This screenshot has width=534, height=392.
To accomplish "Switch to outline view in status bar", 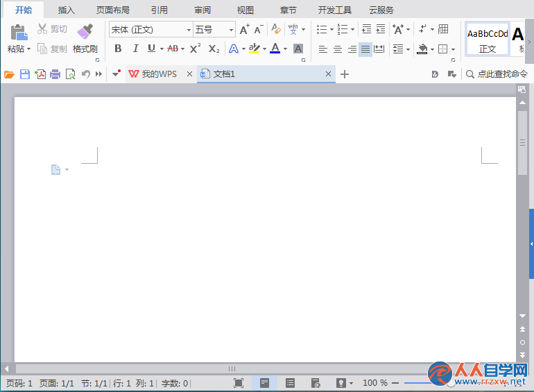I will [290, 383].
